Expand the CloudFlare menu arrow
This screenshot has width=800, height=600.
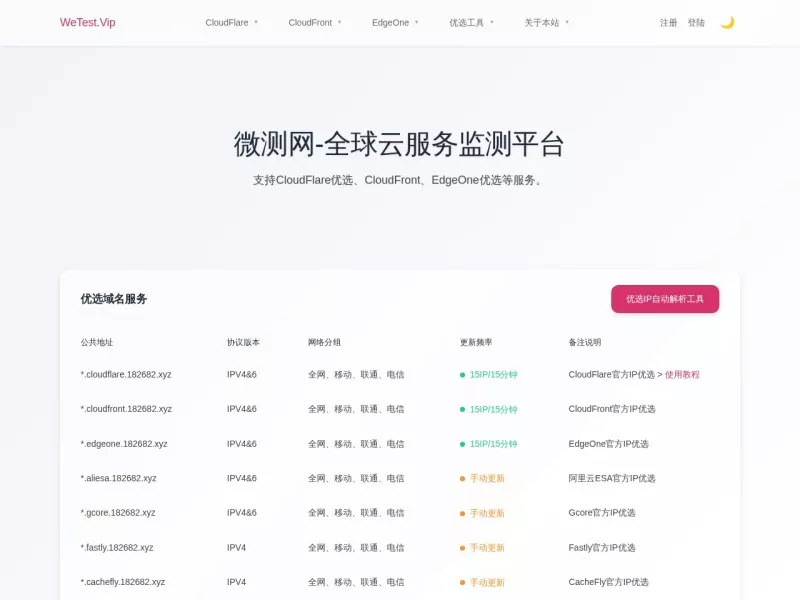tap(256, 22)
